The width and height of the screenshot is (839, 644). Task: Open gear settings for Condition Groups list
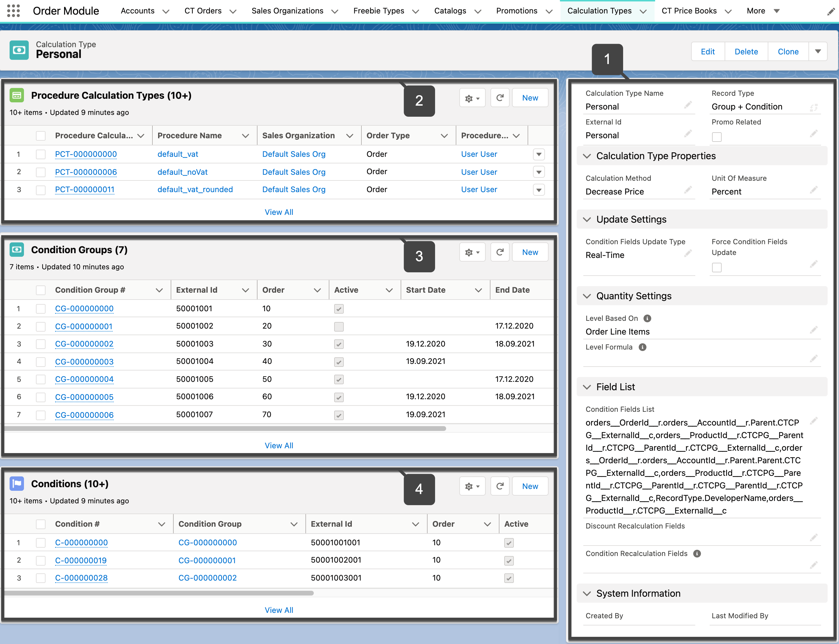(x=472, y=252)
